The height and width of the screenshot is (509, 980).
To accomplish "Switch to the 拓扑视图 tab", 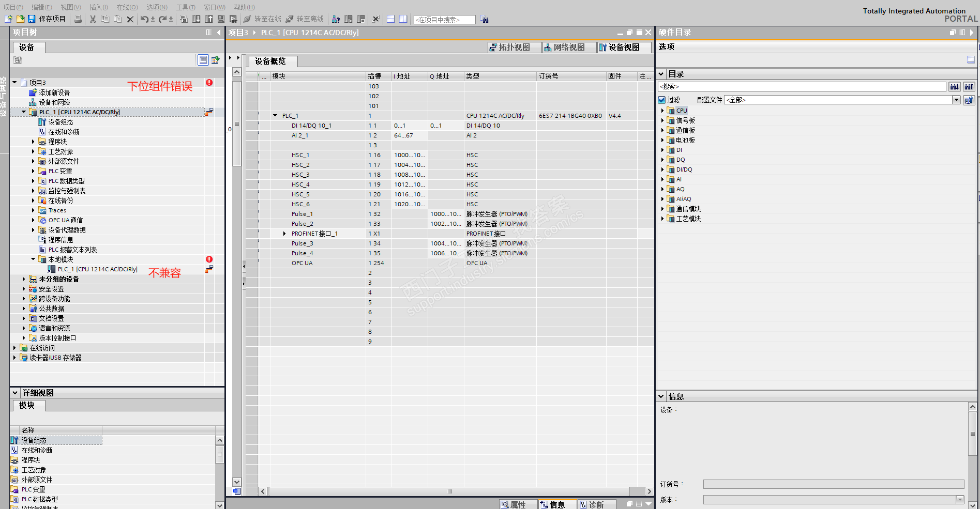I will 515,48.
